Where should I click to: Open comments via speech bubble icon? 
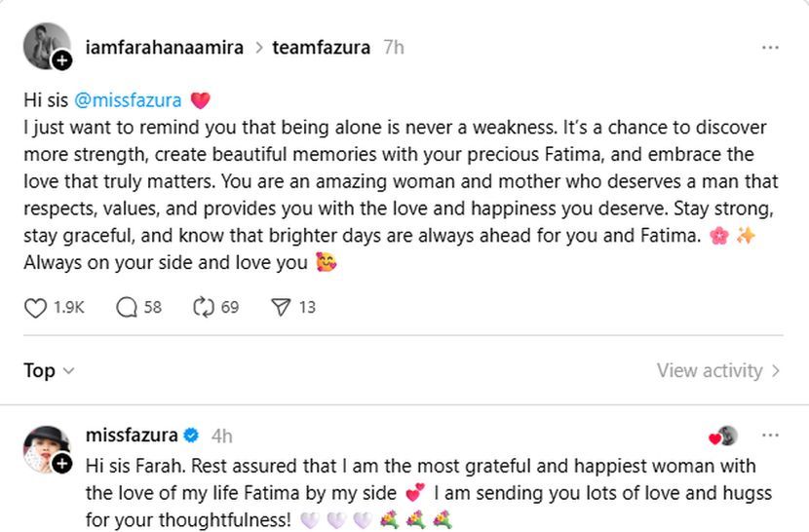(127, 307)
